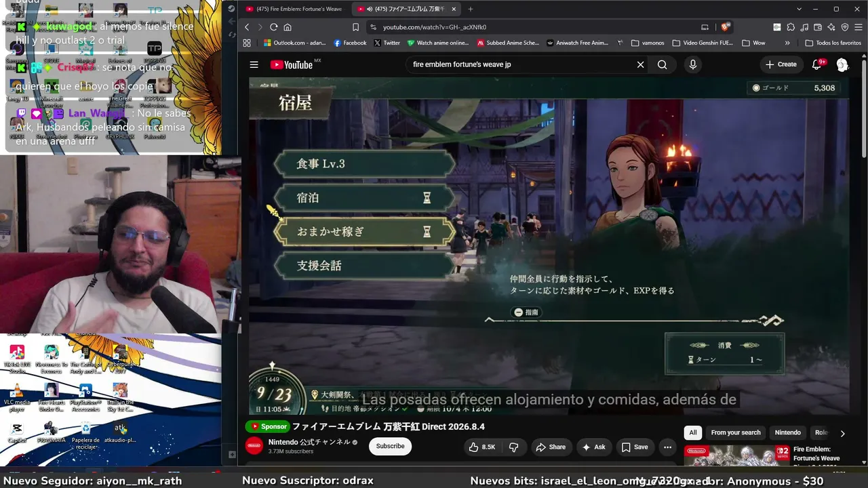Click the Sponsor badge above the title
Viewport: 868px width, 488px height.
(x=267, y=426)
